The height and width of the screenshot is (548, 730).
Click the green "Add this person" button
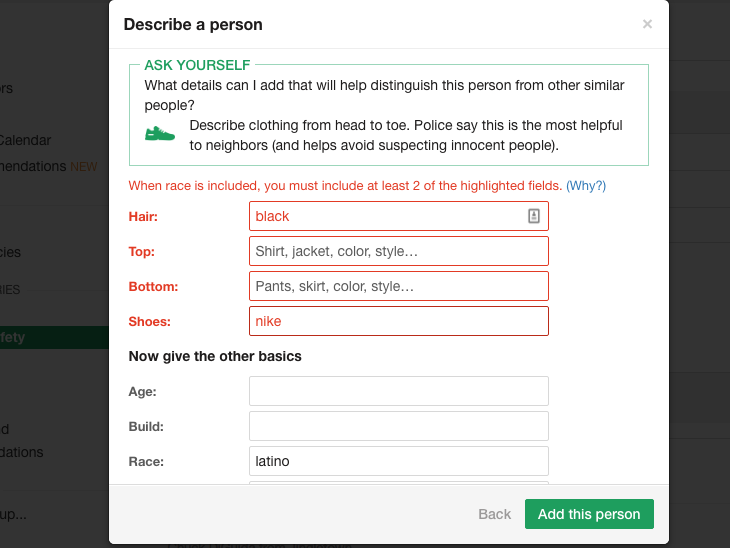pos(588,514)
